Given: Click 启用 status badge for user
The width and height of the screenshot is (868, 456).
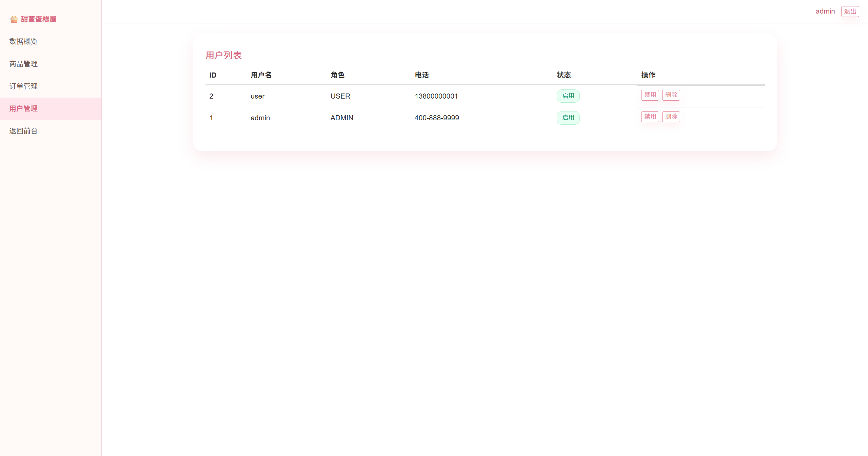Looking at the screenshot, I should point(568,96).
